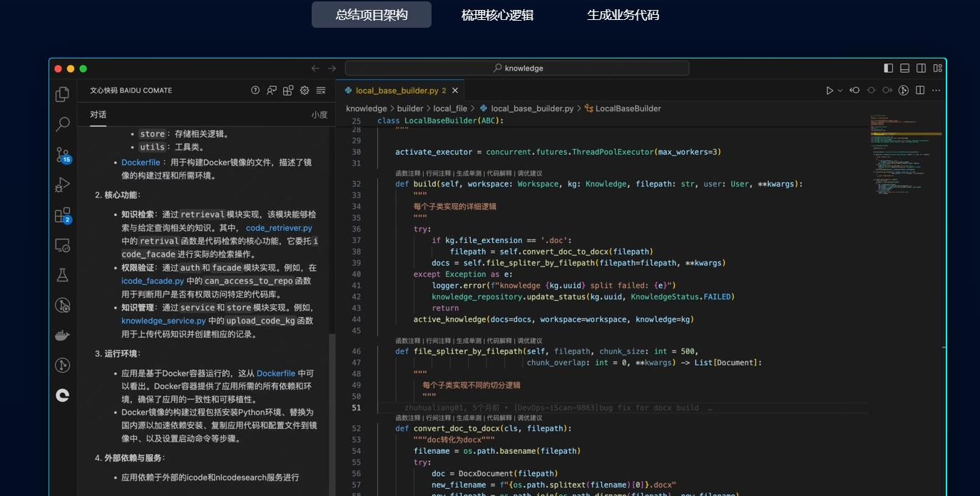980x496 pixels.
Task: Expand the LocalBaseBuilder breadcrumb symbol
Action: pyautogui.click(x=623, y=108)
